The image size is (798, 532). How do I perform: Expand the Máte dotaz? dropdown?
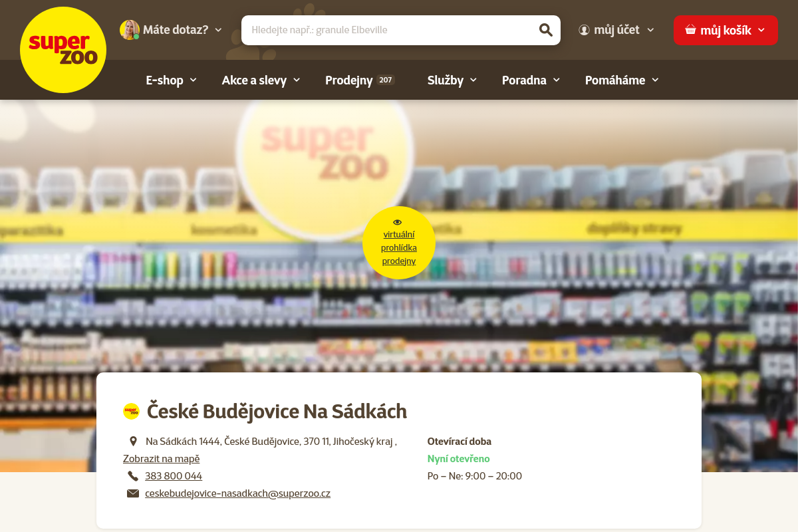click(x=218, y=30)
